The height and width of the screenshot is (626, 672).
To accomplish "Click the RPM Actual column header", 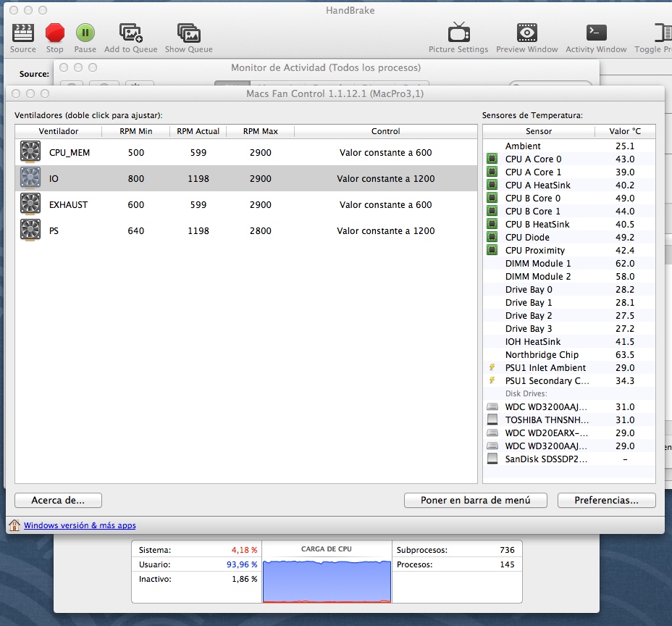I will coord(198,131).
